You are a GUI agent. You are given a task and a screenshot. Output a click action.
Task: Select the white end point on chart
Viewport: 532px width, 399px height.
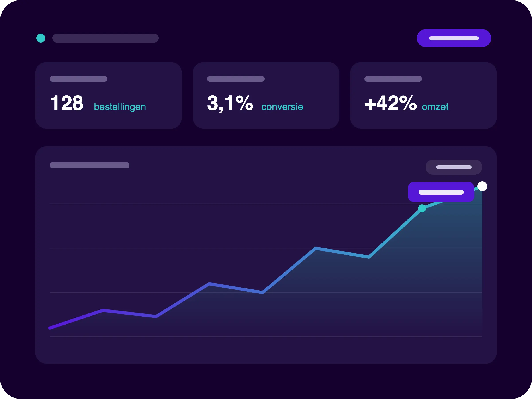pyautogui.click(x=482, y=186)
